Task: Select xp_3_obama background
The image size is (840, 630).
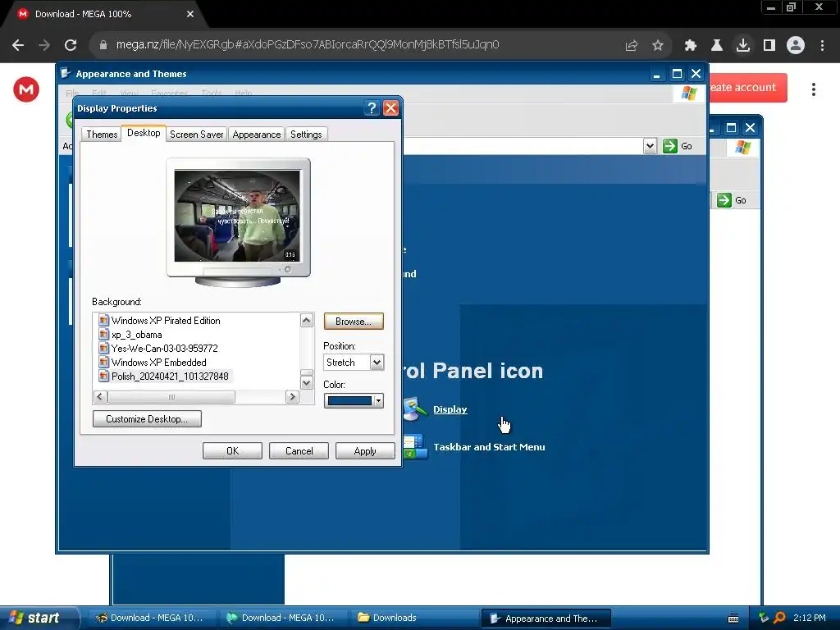Action: pyautogui.click(x=137, y=335)
